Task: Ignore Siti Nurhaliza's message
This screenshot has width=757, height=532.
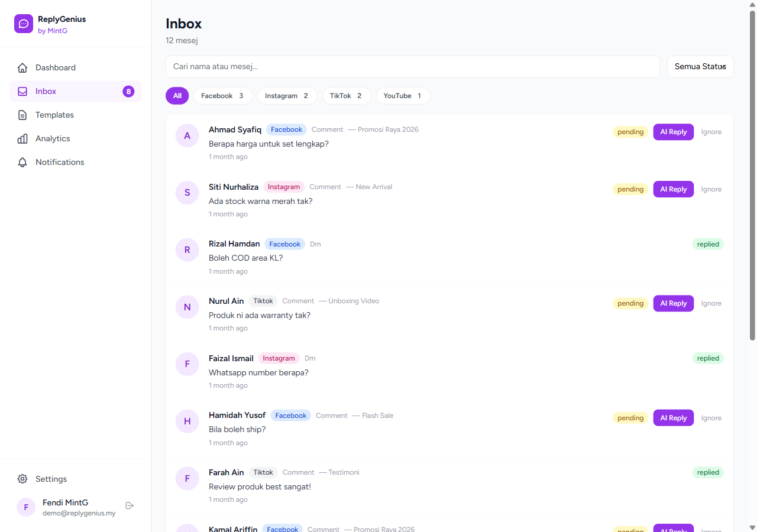Action: coord(711,189)
